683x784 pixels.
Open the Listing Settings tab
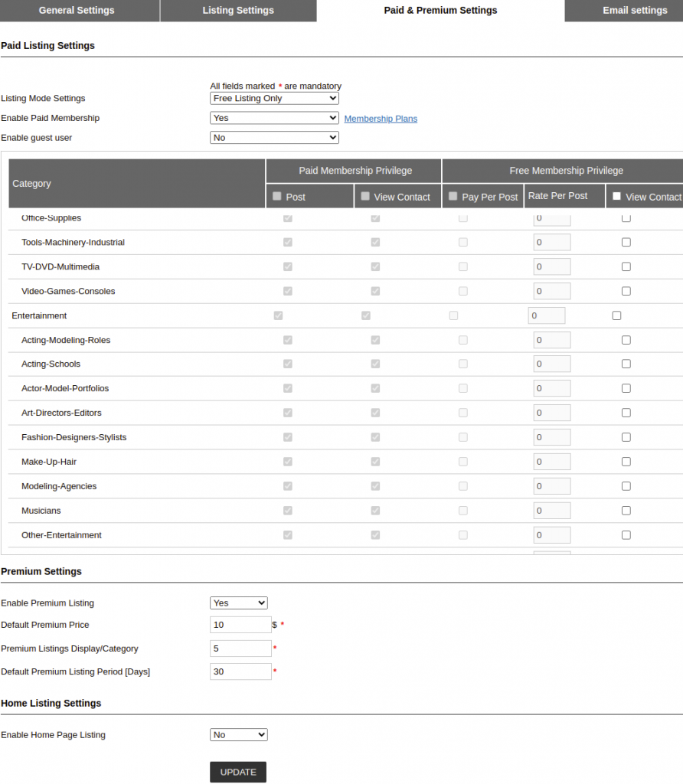tap(238, 10)
